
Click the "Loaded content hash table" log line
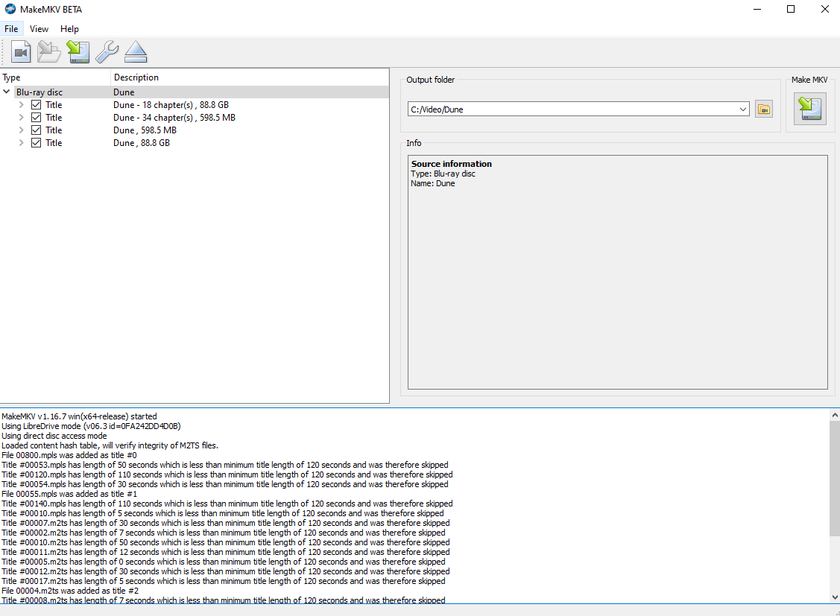110,445
